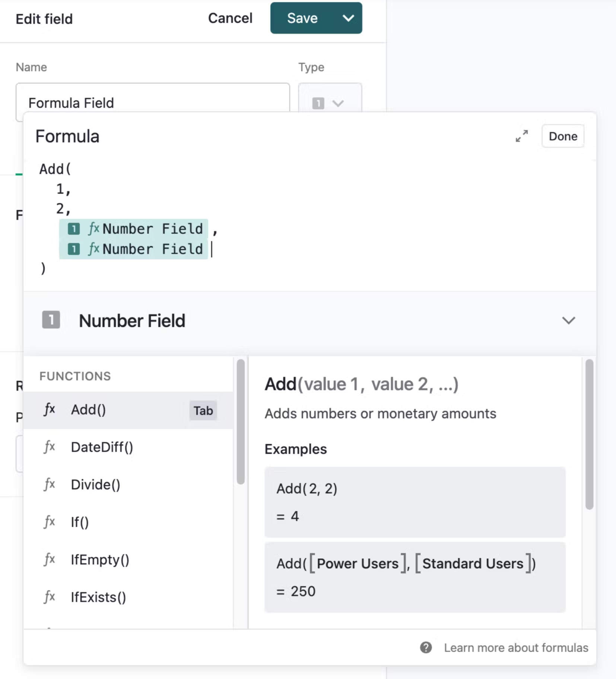
Task: Select the second Number Field token in formula
Action: pyautogui.click(x=134, y=249)
